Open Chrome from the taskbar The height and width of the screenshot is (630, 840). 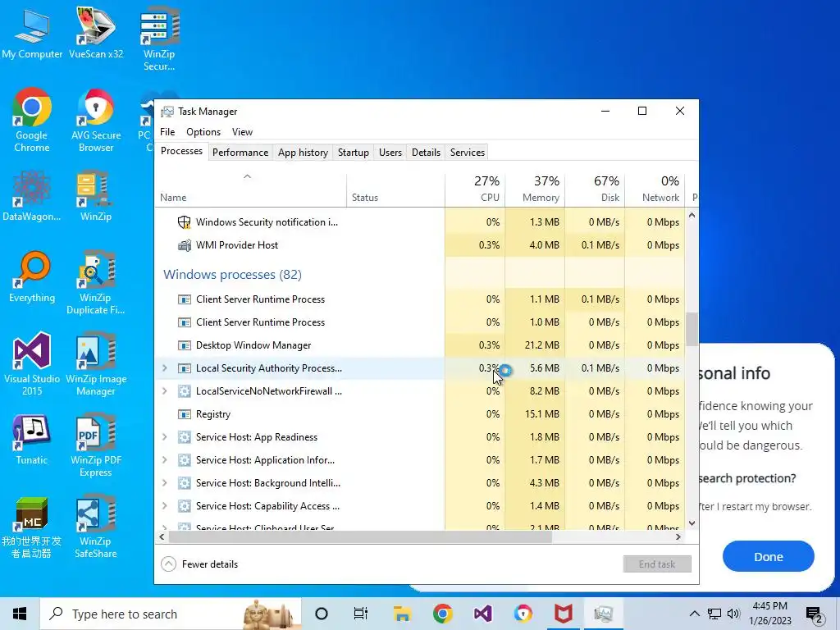442,614
